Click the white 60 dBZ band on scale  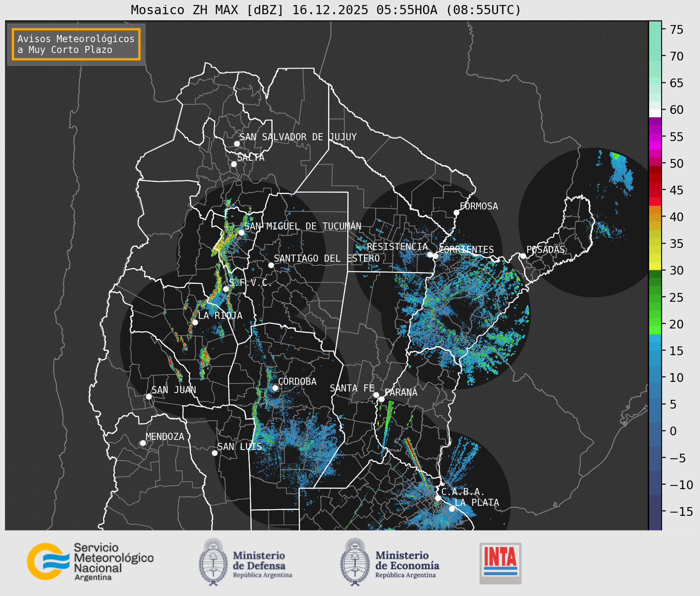click(655, 113)
